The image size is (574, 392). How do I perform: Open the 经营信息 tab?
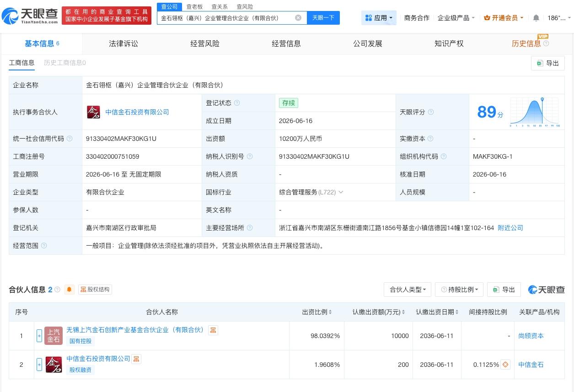click(x=286, y=43)
